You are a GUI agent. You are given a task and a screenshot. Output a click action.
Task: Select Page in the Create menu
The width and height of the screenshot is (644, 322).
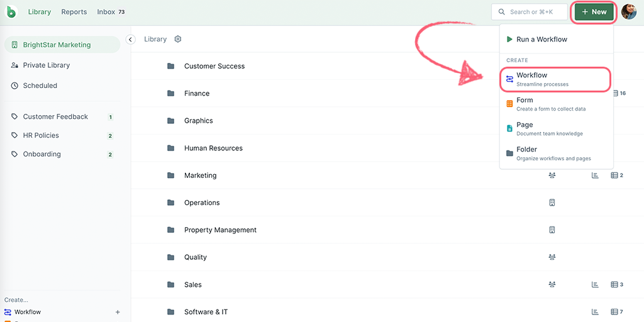coord(557,128)
